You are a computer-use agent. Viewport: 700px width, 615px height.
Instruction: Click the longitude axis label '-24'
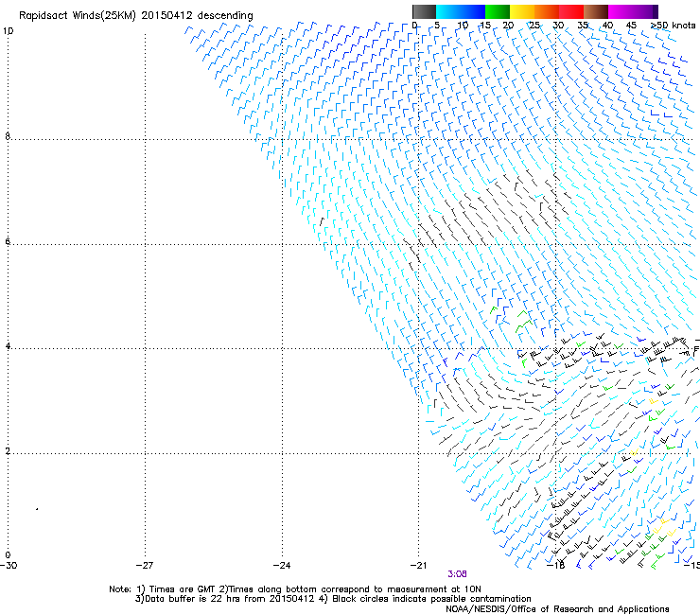click(x=282, y=565)
